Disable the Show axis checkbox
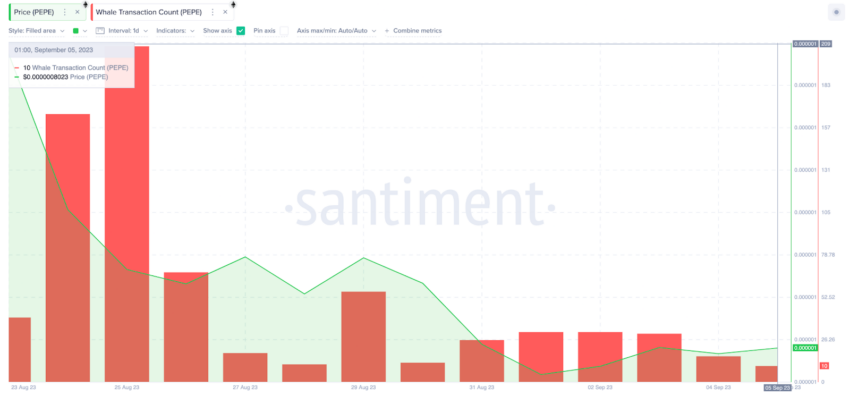The height and width of the screenshot is (395, 850). point(241,31)
